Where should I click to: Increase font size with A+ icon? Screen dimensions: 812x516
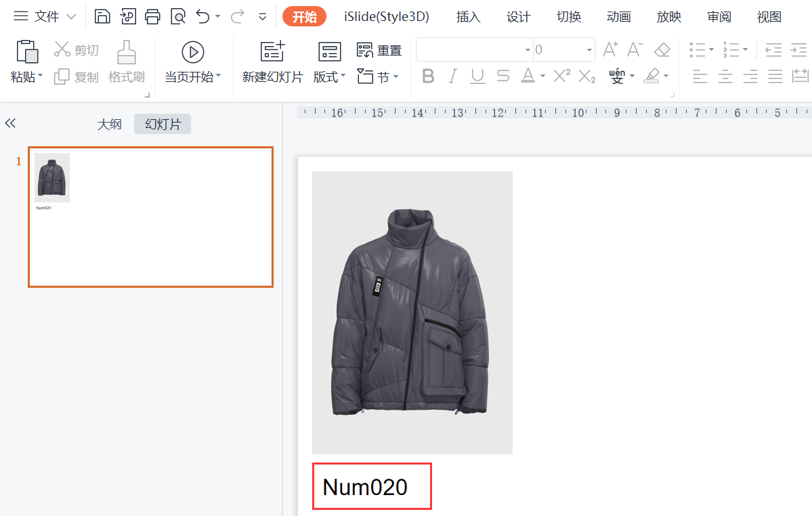tap(610, 49)
